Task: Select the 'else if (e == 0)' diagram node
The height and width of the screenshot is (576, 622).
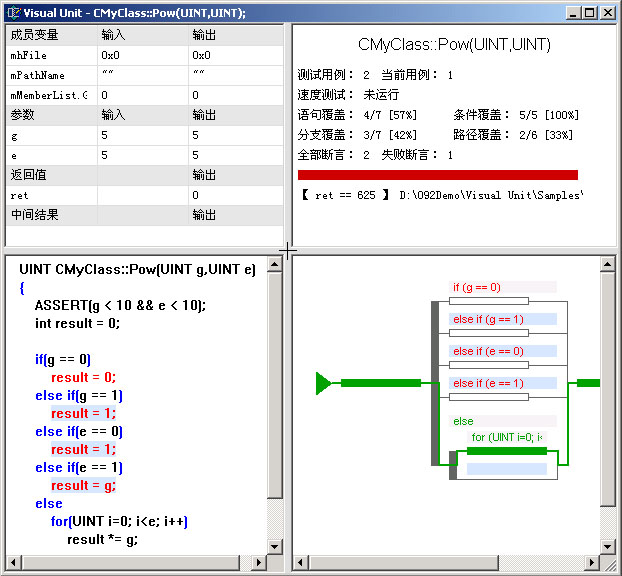Action: pyautogui.click(x=503, y=351)
